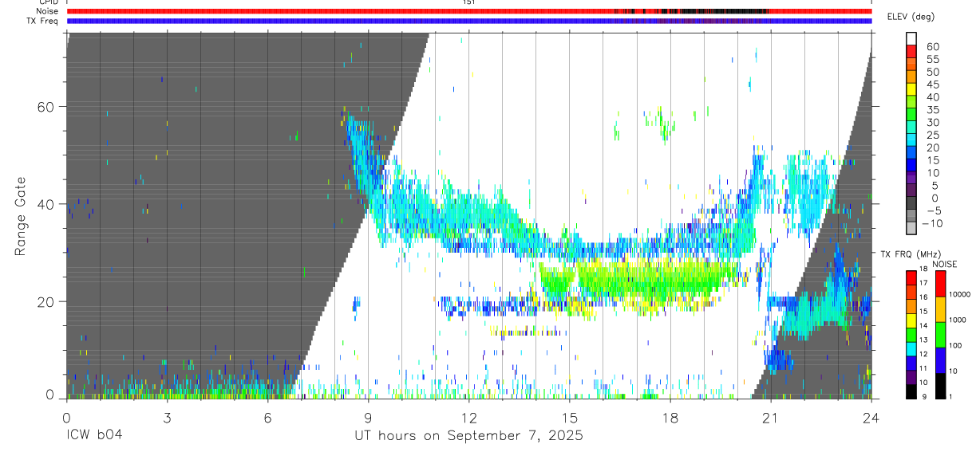Click the '45' label on the ELEV scale
Image resolution: width=980 pixels, height=452 pixels.
pos(932,85)
